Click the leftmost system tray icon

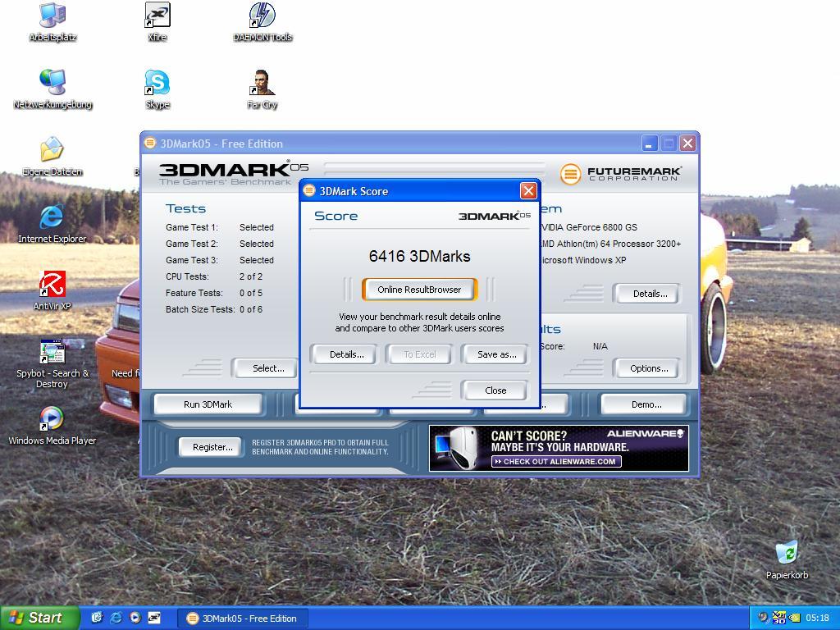pos(764,619)
